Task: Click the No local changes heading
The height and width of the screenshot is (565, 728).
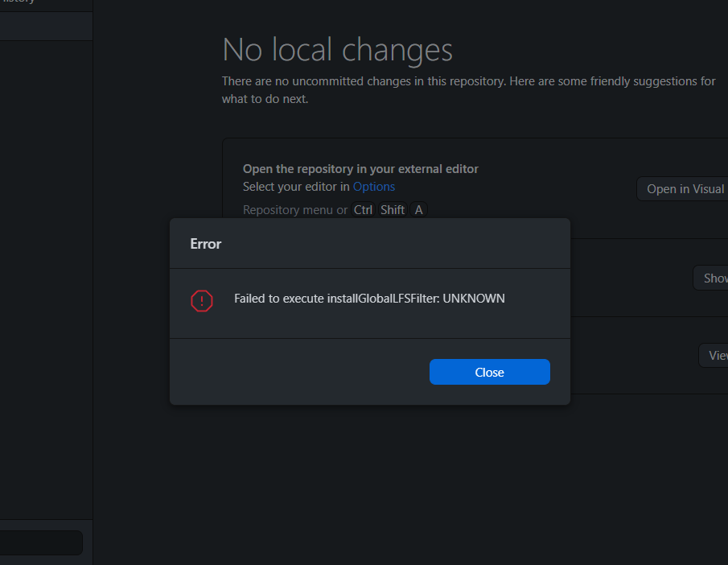Action: click(x=337, y=49)
